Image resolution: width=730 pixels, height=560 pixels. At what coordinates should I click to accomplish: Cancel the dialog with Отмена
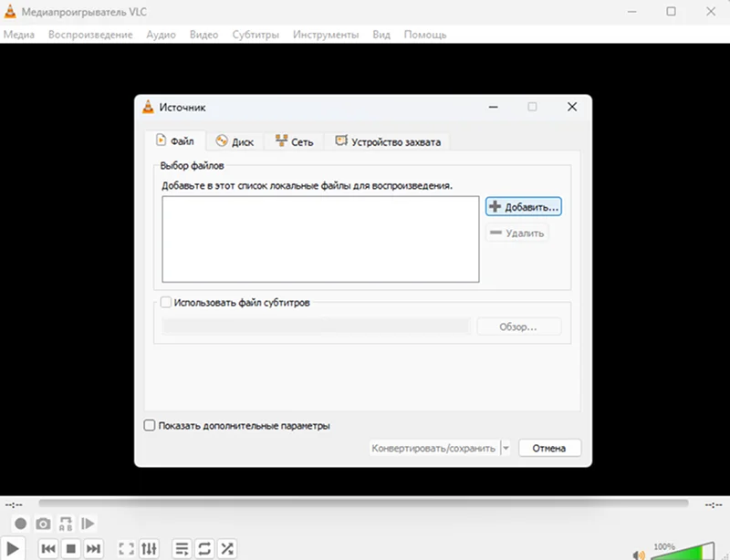[550, 449]
